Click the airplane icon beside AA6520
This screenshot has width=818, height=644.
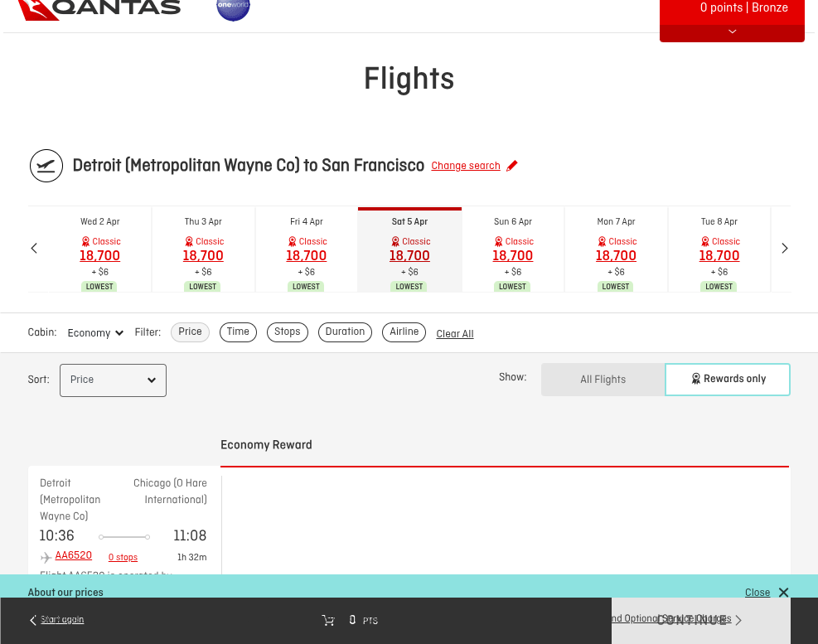click(x=46, y=557)
